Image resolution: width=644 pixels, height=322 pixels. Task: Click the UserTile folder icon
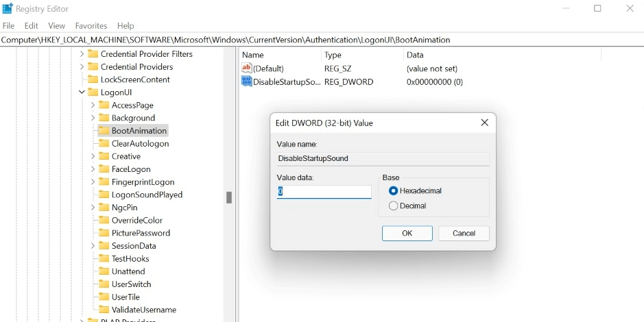point(104,297)
